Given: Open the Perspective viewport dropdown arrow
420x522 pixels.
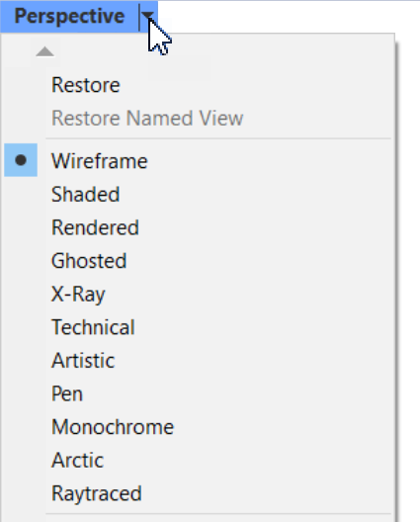Looking at the screenshot, I should (148, 16).
